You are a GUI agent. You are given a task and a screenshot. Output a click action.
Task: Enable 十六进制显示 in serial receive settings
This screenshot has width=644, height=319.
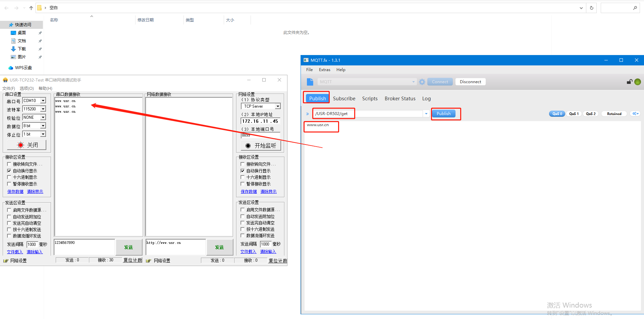9,177
